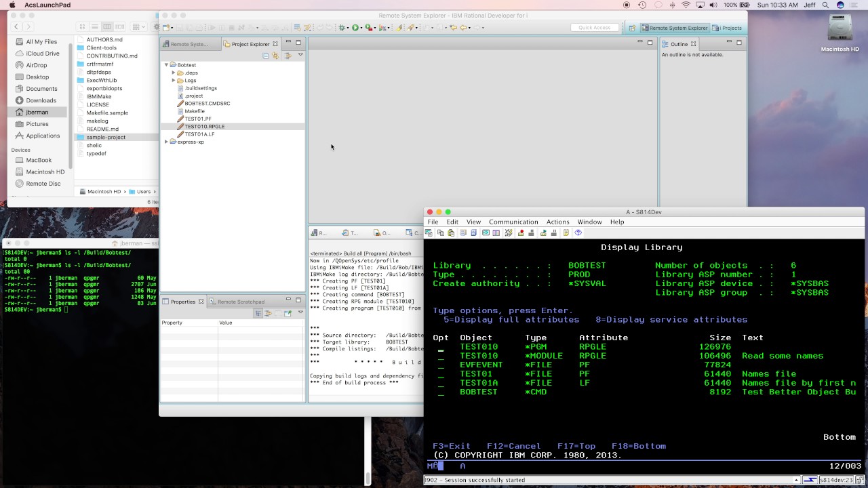This screenshot has height=488, width=868.
Task: Click F3=Exit in emulator screen
Action: click(452, 446)
